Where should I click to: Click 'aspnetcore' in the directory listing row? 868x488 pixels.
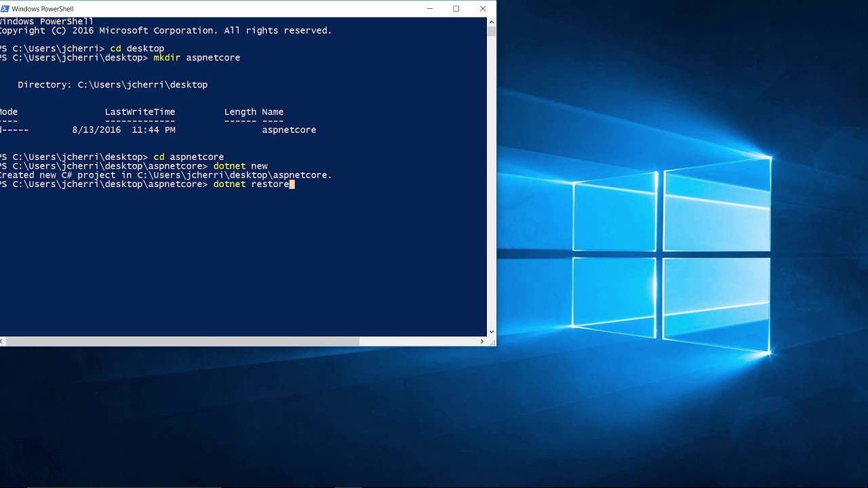click(289, 129)
